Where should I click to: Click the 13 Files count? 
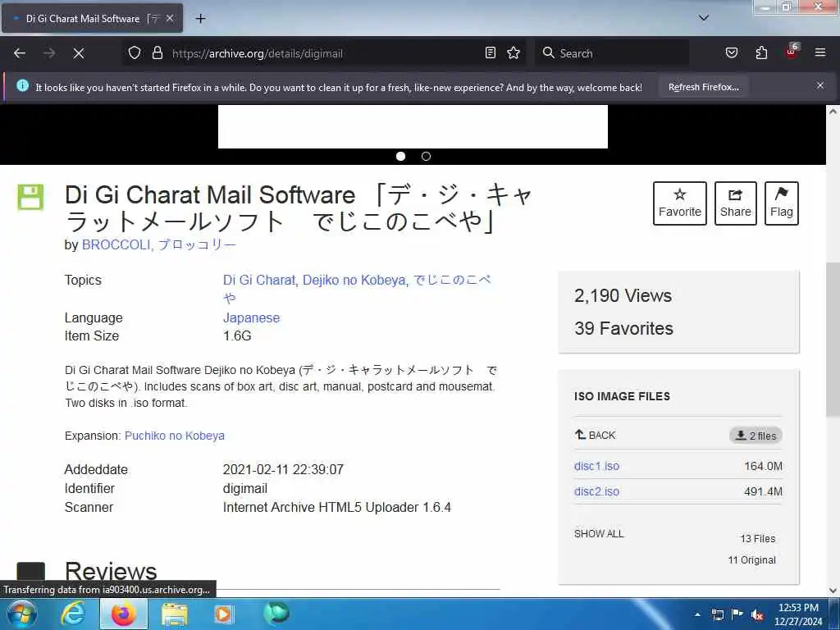(757, 538)
